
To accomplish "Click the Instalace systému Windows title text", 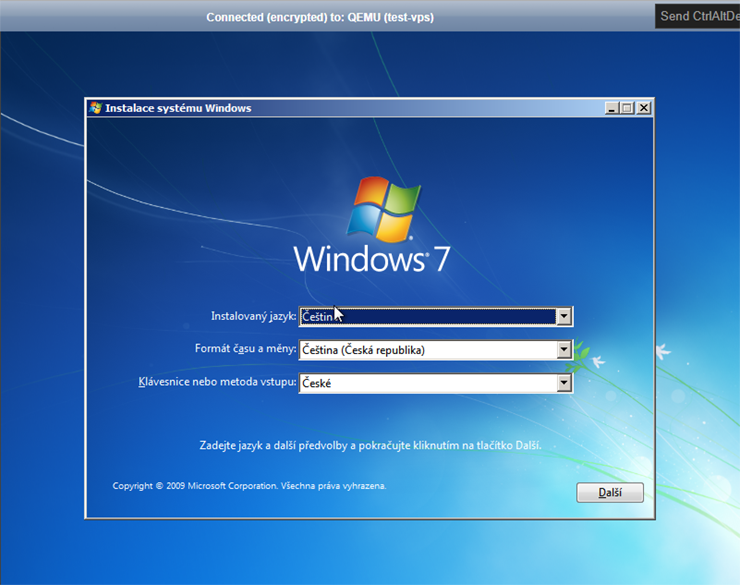I will (x=178, y=108).
